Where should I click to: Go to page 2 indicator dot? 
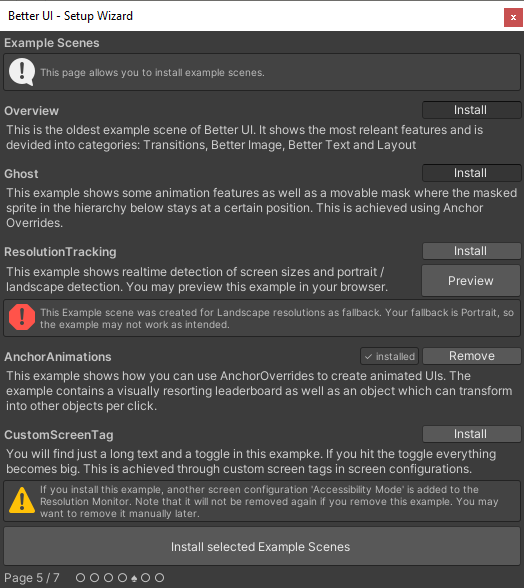95,578
